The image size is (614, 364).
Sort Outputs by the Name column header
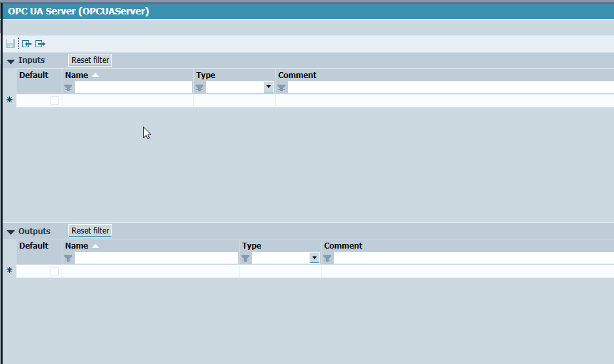pos(76,246)
